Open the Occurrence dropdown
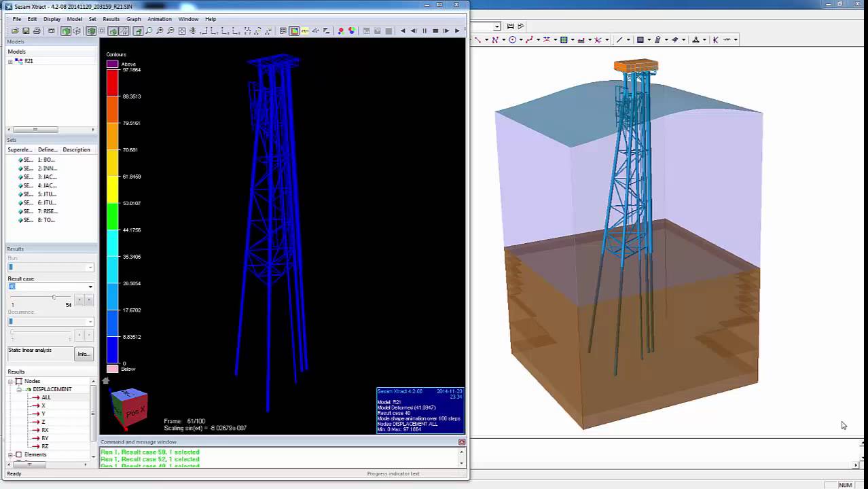 (90, 321)
